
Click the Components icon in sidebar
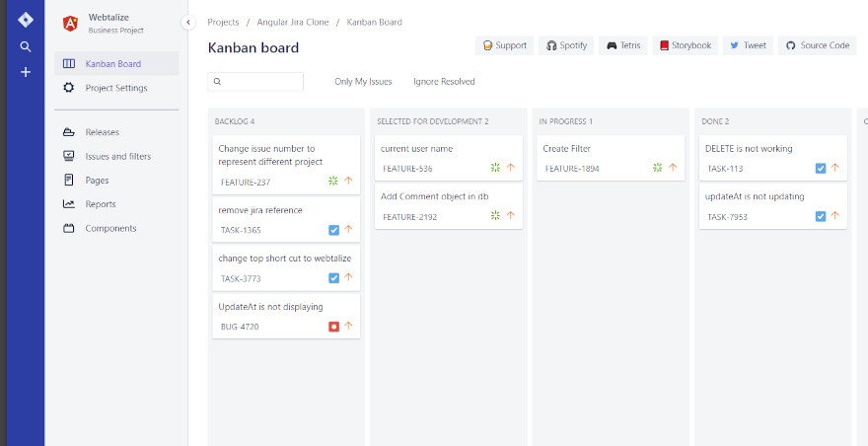pos(69,228)
